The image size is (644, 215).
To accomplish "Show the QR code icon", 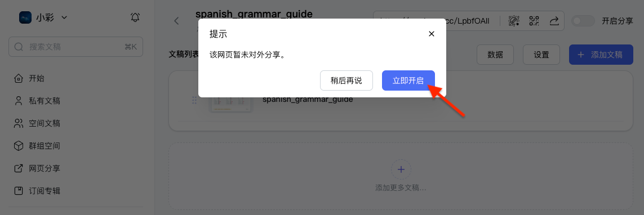I will coord(534,21).
